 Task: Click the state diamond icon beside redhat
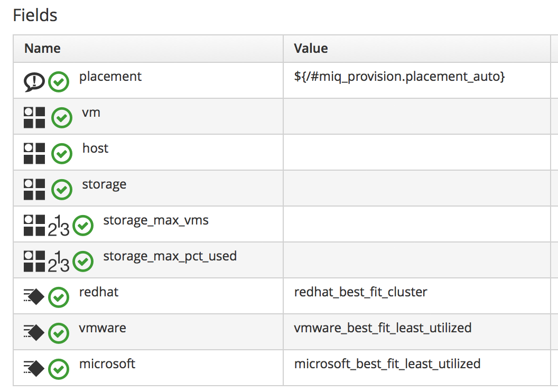click(x=34, y=297)
